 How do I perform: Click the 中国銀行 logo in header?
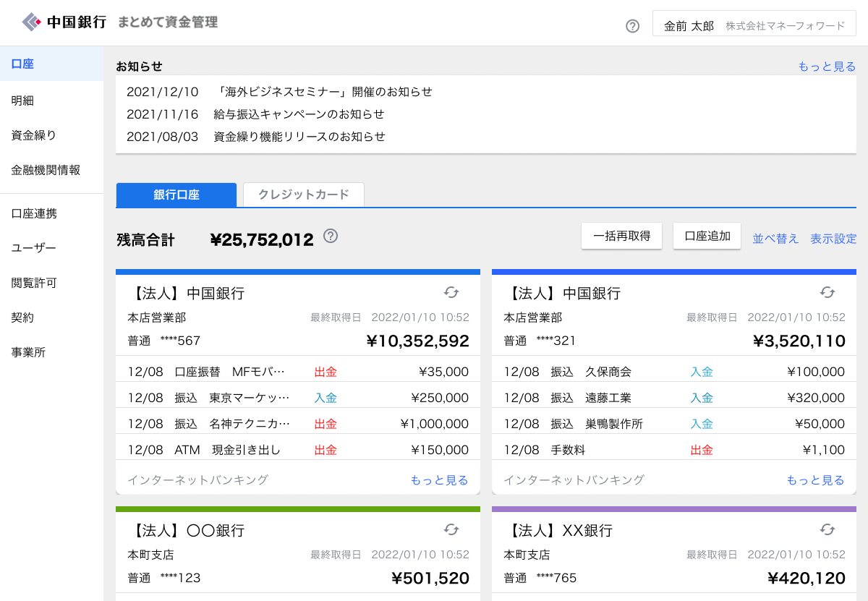point(65,22)
